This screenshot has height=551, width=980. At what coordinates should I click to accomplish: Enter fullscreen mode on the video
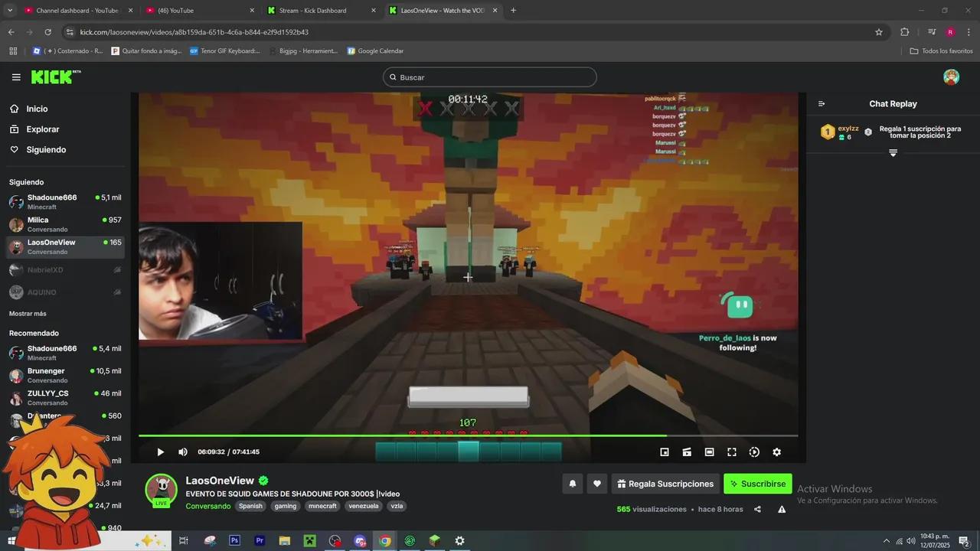coord(731,452)
